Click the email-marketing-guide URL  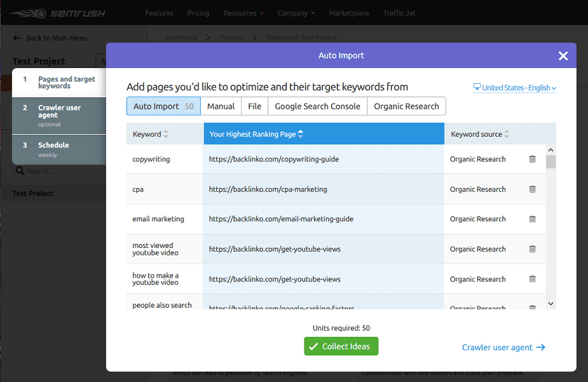click(x=281, y=219)
